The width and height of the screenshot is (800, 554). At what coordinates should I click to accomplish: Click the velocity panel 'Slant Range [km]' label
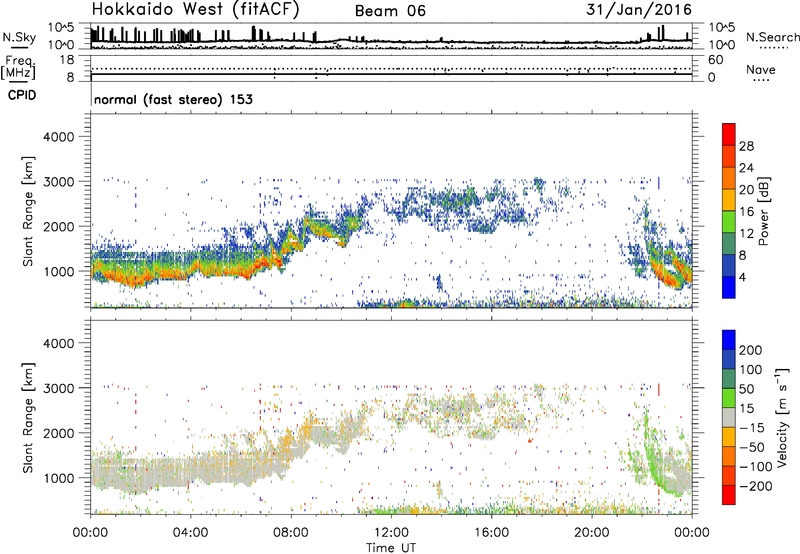[28, 417]
